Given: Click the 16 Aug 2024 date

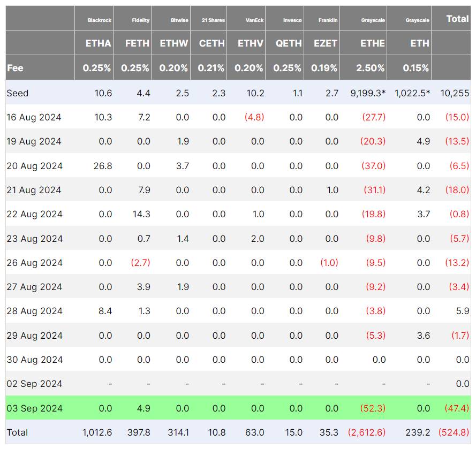Looking at the screenshot, I should pyautogui.click(x=34, y=117).
